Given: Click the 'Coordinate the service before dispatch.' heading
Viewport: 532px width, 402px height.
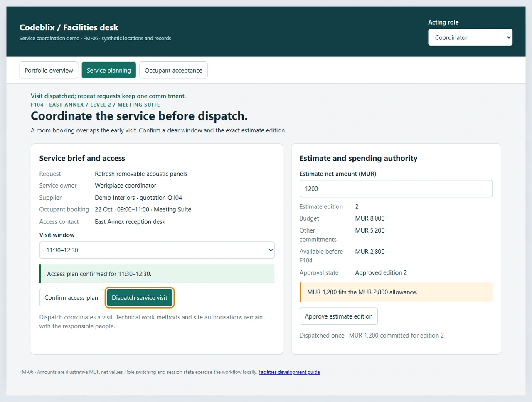Looking at the screenshot, I should [x=139, y=116].
